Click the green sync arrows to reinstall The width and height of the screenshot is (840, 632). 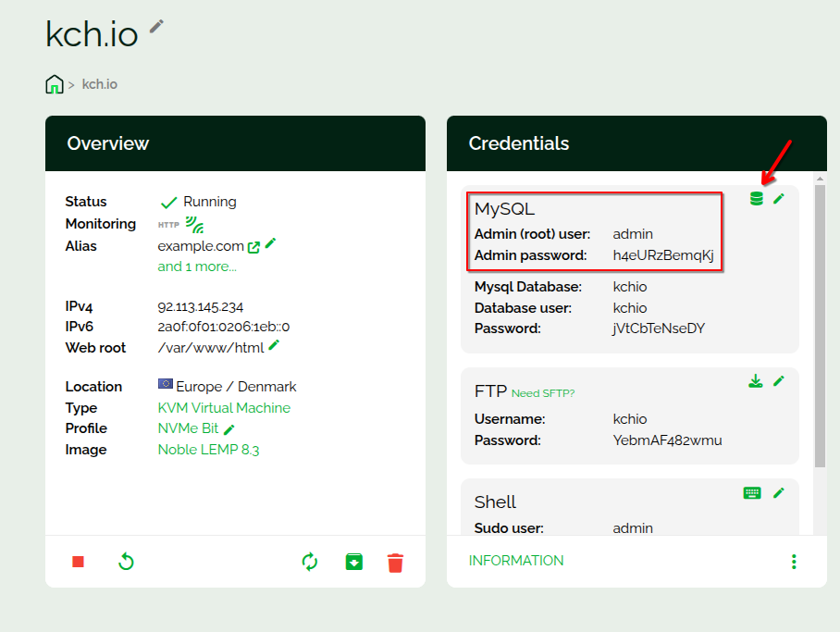coord(310,562)
